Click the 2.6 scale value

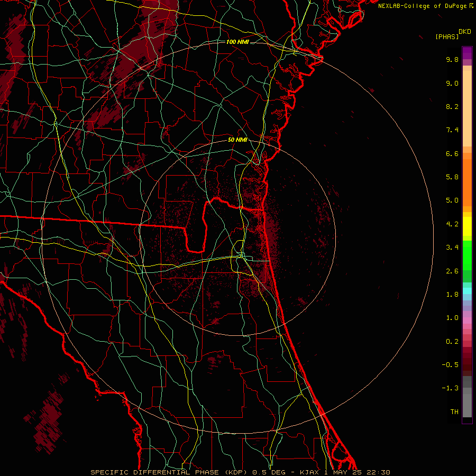(452, 271)
